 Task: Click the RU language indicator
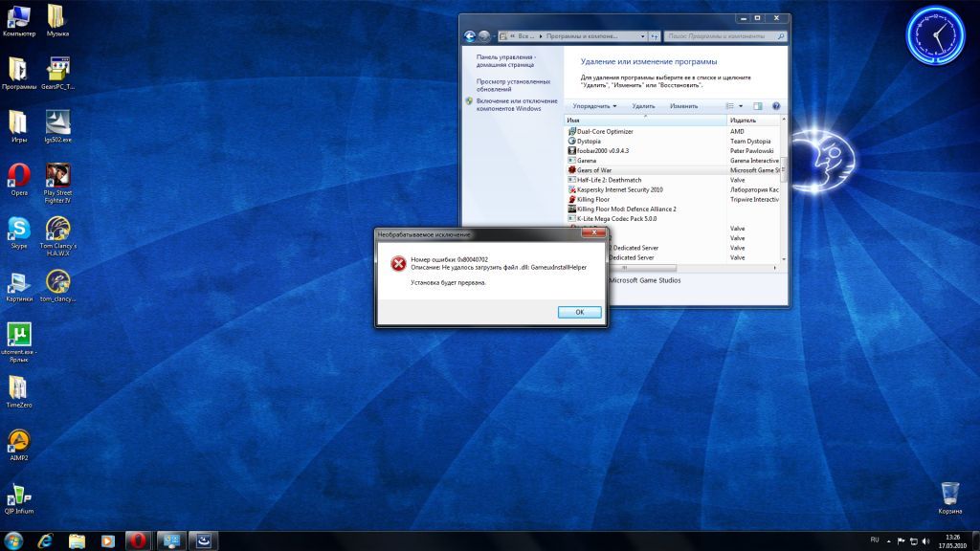pyautogui.click(x=875, y=540)
